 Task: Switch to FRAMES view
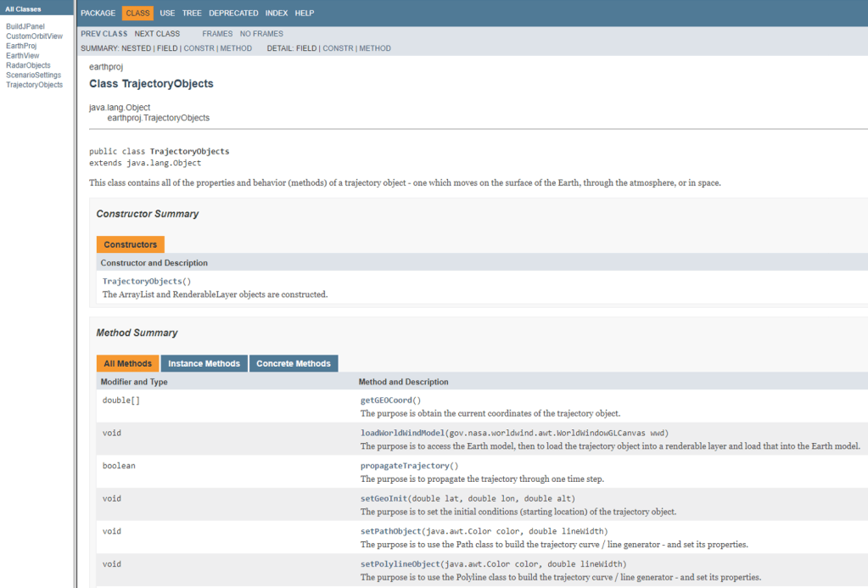pos(217,34)
